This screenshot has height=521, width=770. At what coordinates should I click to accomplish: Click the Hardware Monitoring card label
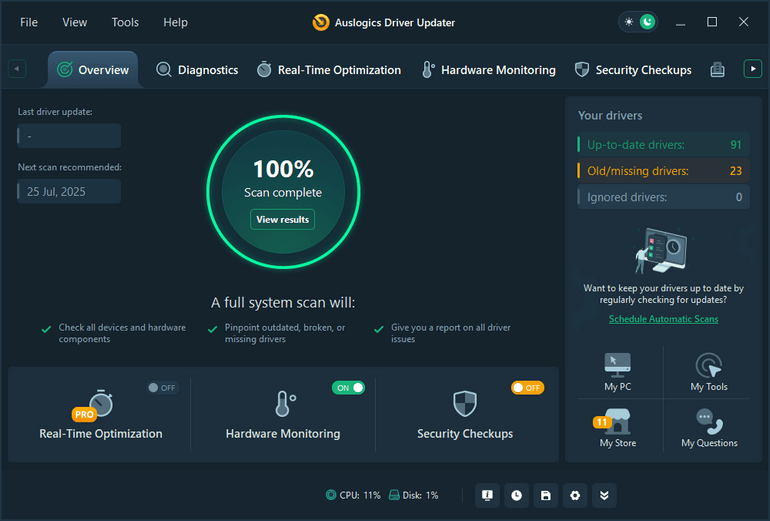pyautogui.click(x=283, y=434)
